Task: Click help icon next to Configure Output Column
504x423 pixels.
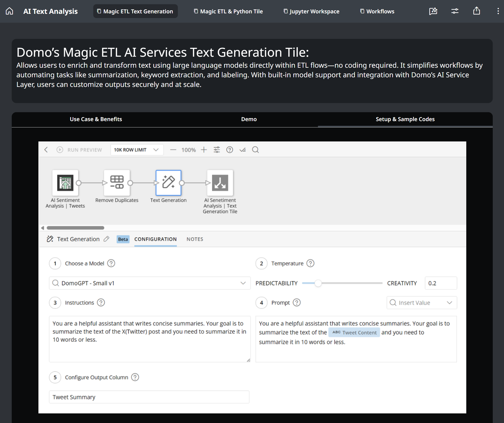Action: [135, 377]
